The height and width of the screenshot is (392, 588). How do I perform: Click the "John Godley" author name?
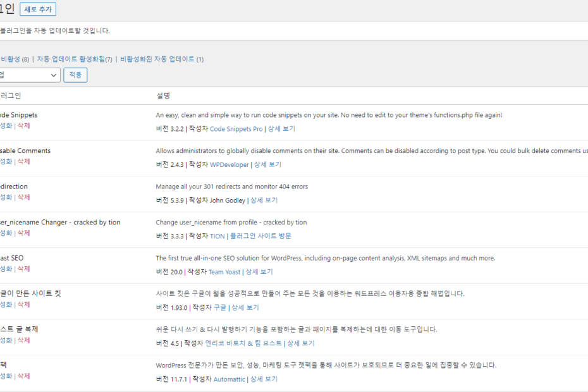coord(227,200)
